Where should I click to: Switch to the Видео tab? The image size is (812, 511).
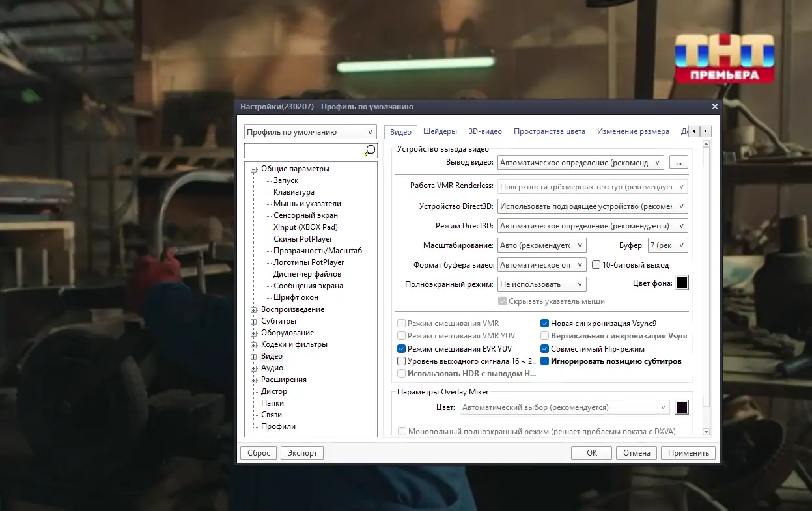(400, 131)
